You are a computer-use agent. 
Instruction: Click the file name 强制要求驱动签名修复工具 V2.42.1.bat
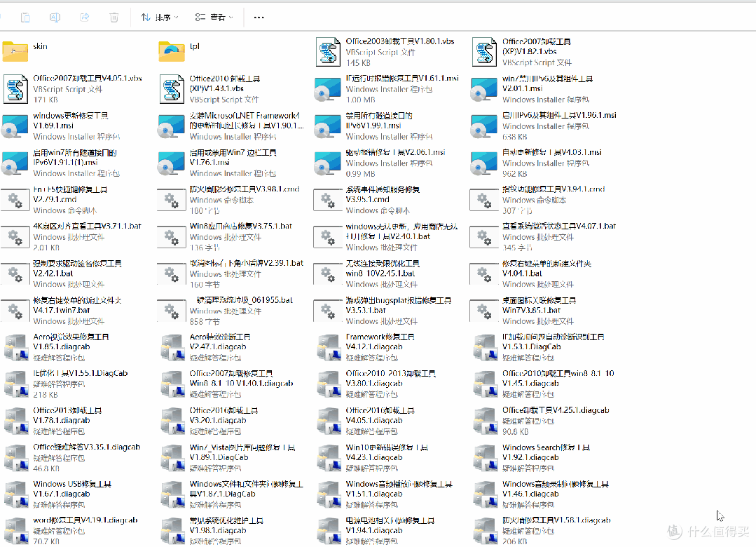point(77,269)
